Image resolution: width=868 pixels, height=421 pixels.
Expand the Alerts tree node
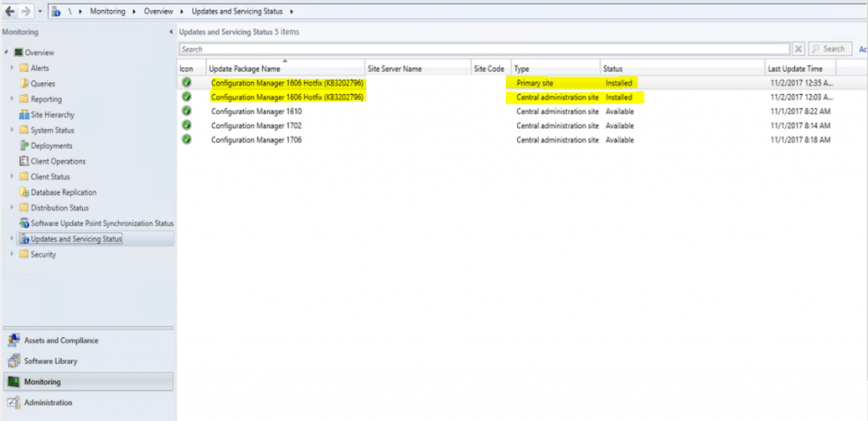pos(13,68)
